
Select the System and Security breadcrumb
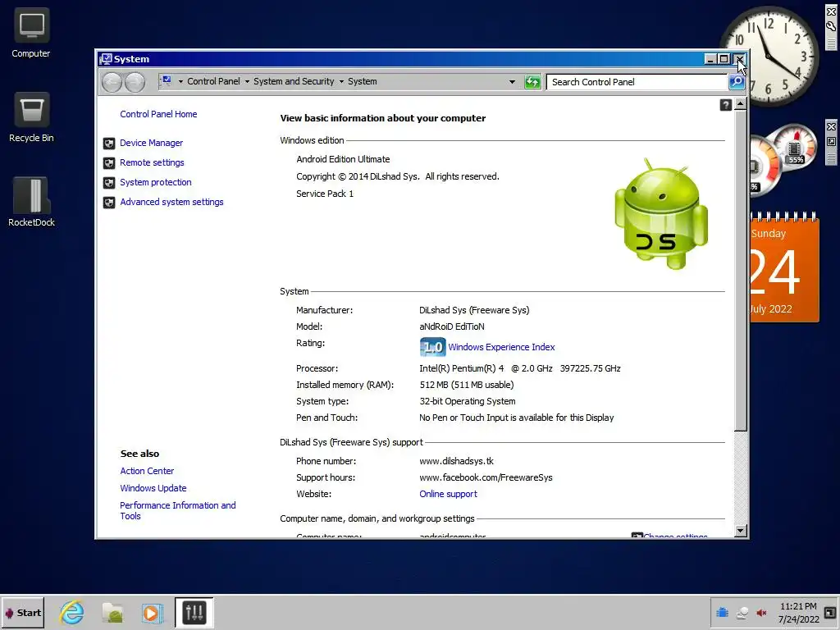[294, 81]
